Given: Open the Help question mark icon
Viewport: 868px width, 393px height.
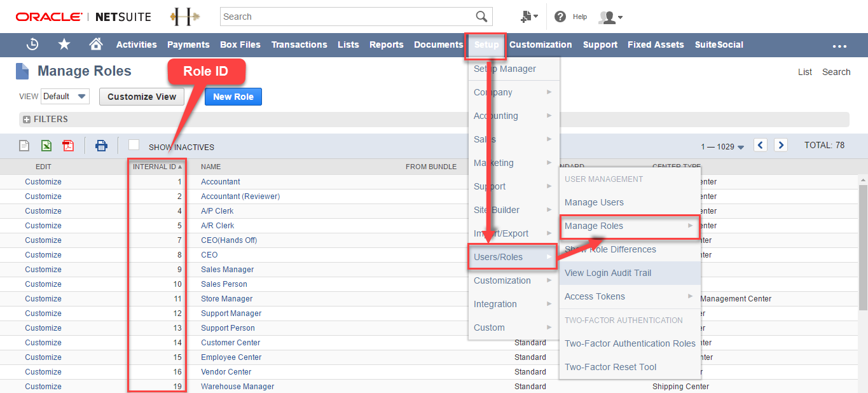Looking at the screenshot, I should [560, 17].
